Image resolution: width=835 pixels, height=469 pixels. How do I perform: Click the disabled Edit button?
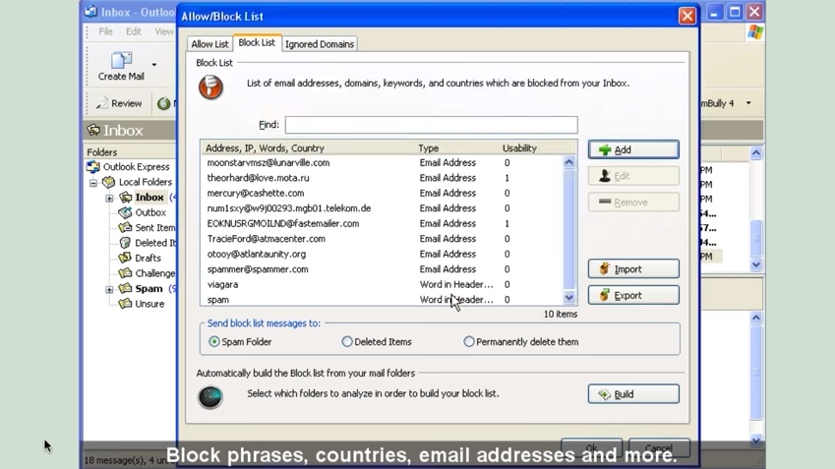[x=633, y=176]
